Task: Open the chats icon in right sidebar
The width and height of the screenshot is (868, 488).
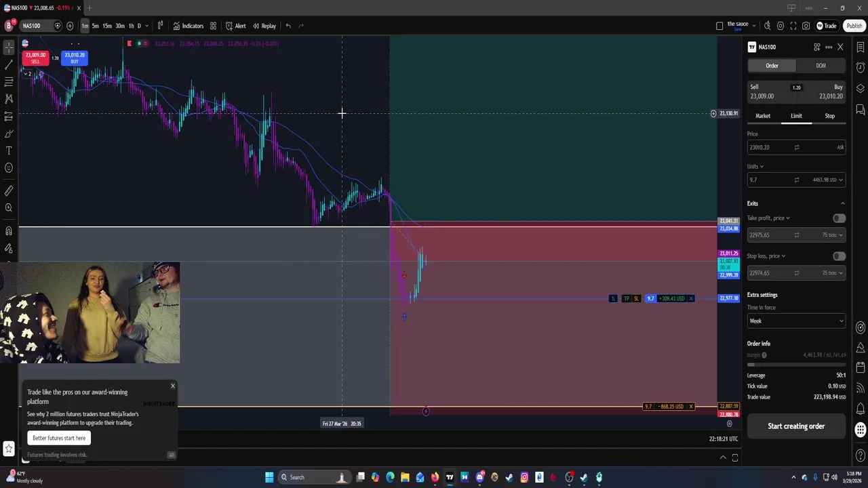Action: point(861,109)
